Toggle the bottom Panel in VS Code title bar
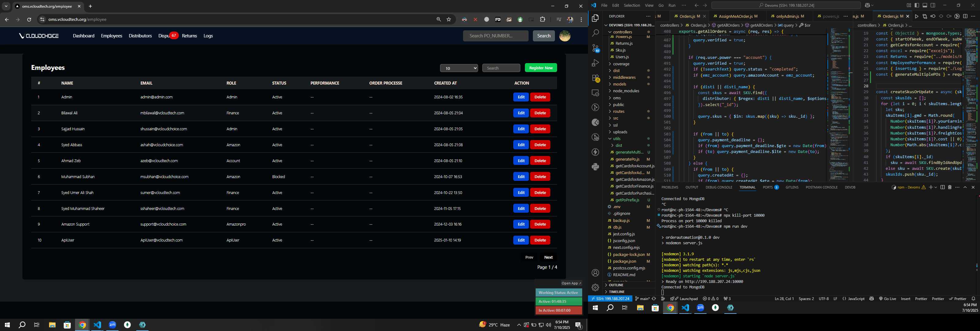The height and width of the screenshot is (331, 980). pos(925,5)
